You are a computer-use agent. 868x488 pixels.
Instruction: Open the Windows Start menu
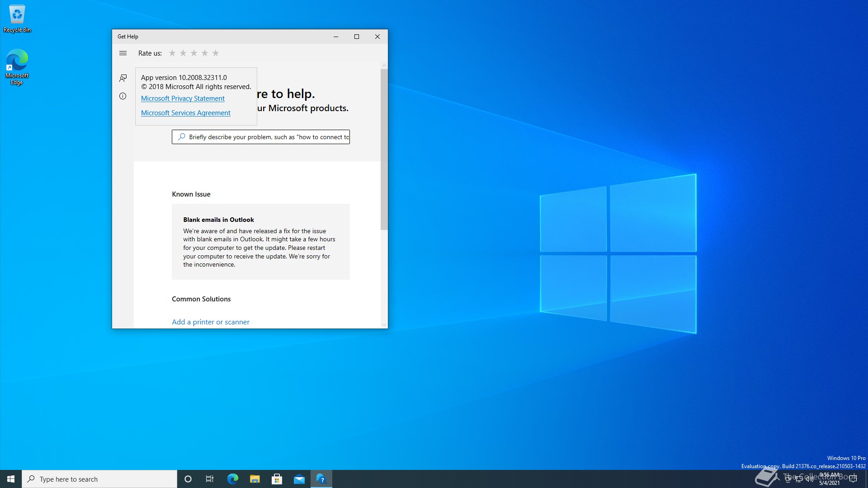(11, 479)
